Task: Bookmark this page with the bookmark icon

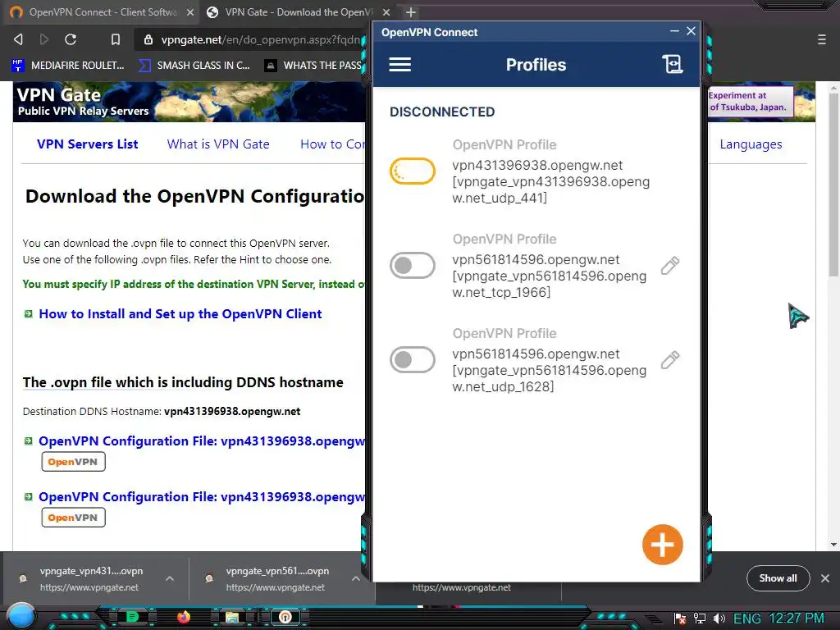Action: coord(115,39)
